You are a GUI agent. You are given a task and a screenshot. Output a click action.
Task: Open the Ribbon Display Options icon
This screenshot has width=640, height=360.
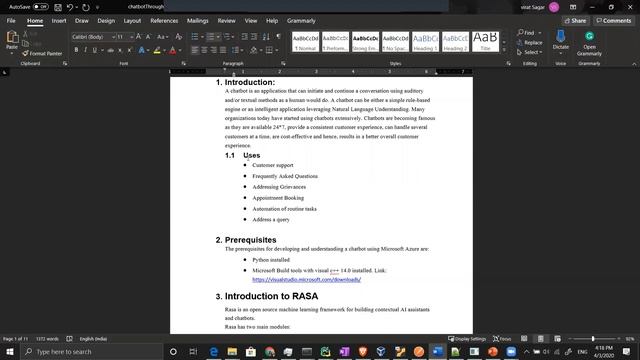coord(573,7)
